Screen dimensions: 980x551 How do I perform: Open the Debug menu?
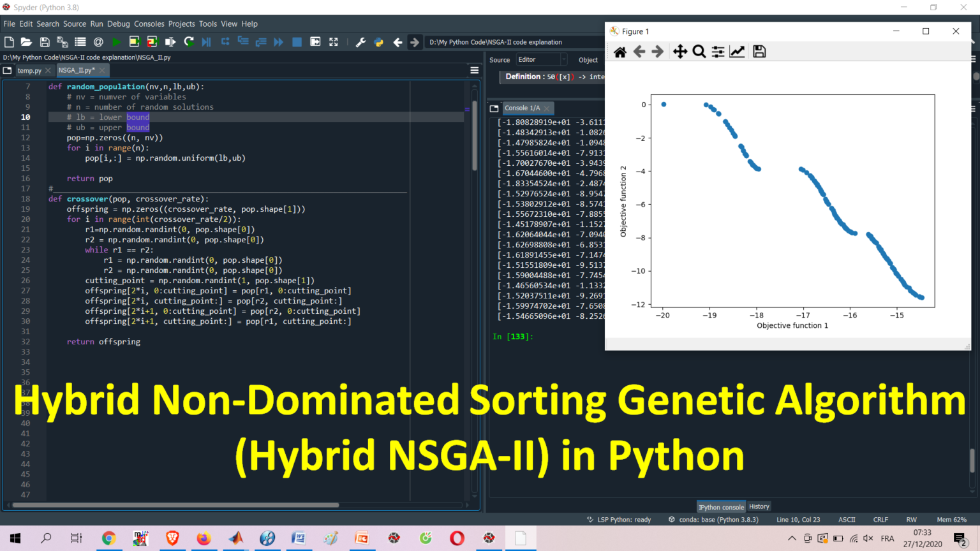click(x=119, y=24)
